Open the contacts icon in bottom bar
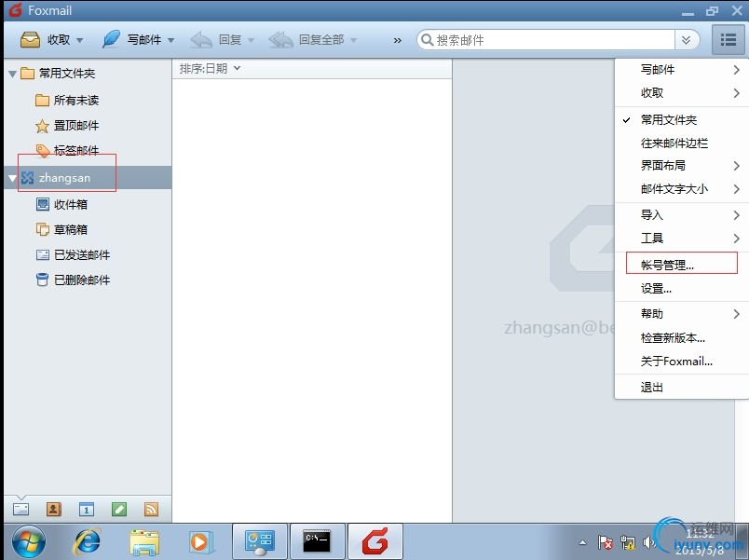 click(x=54, y=510)
